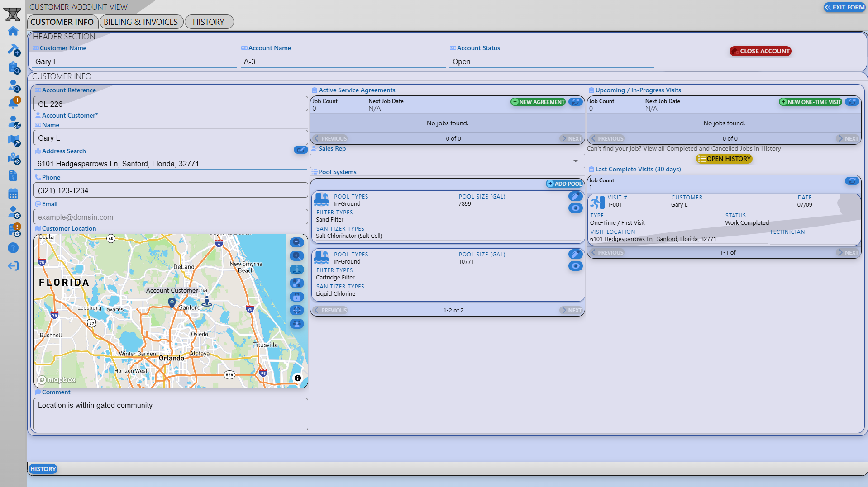Click the Add Pool button
Image resolution: width=868 pixels, height=487 pixels.
coord(564,184)
